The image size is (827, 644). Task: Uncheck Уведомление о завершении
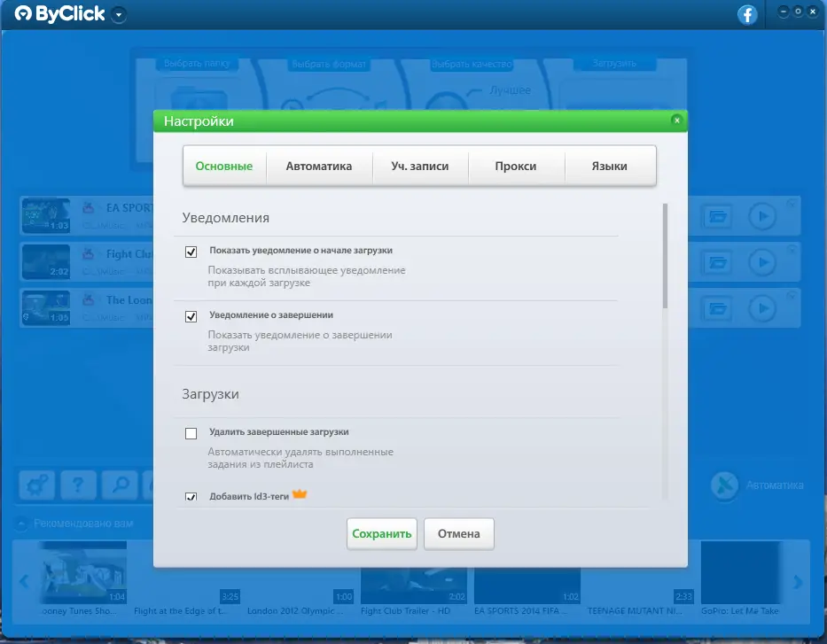[x=191, y=317]
